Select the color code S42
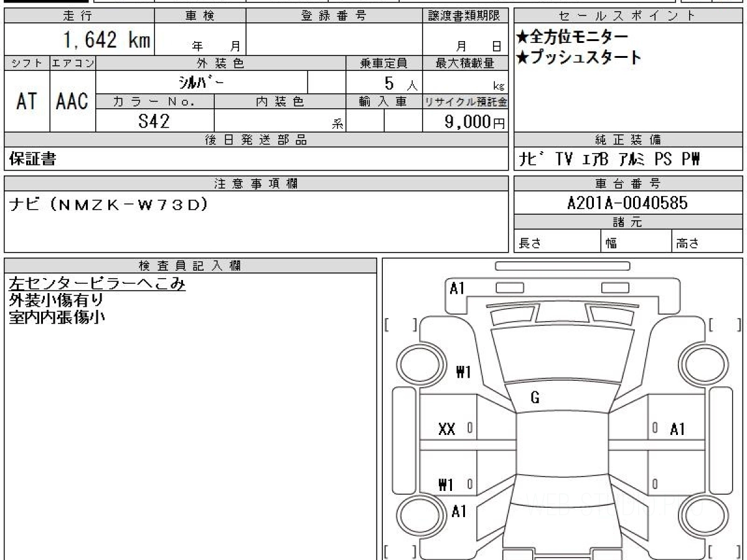This screenshot has height=560, width=747. [x=154, y=121]
